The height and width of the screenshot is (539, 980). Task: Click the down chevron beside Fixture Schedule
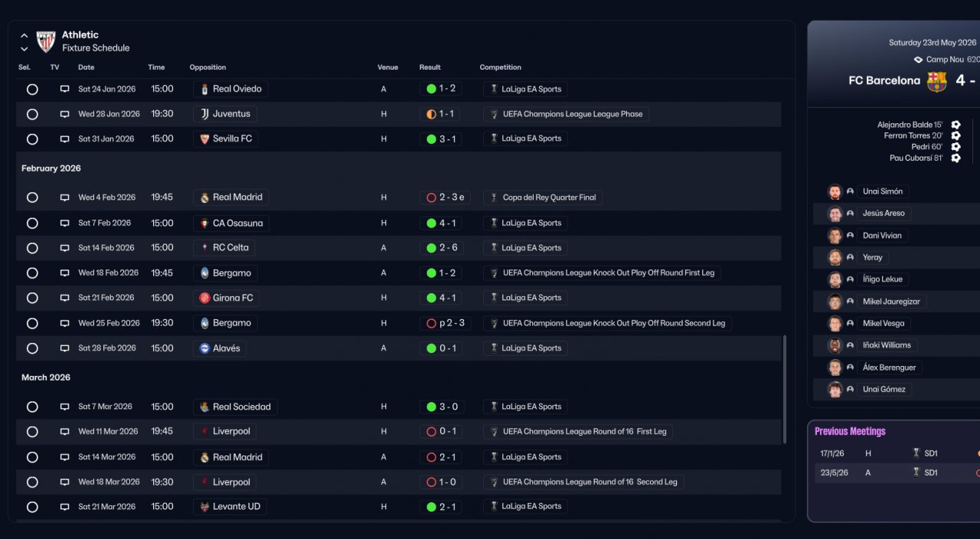point(24,49)
